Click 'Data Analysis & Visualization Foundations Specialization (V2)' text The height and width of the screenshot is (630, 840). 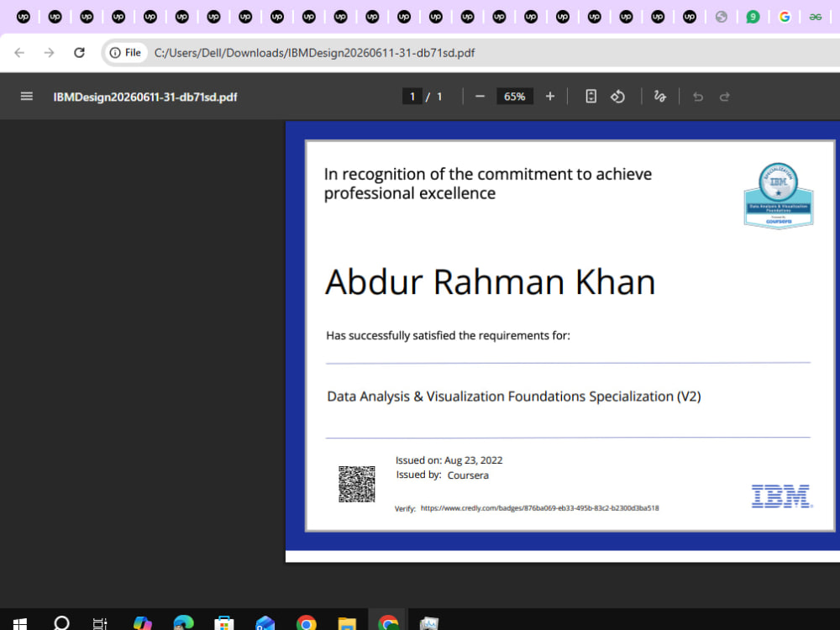pyautogui.click(x=514, y=396)
